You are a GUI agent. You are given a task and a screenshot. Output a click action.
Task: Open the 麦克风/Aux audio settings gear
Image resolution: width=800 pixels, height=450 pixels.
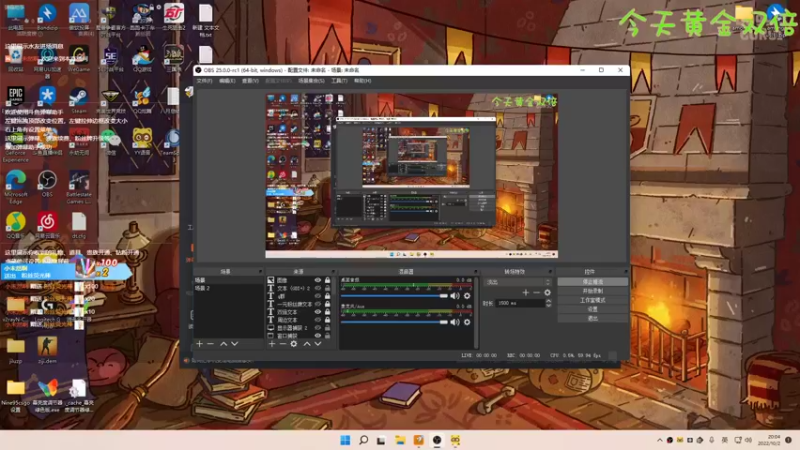point(467,322)
